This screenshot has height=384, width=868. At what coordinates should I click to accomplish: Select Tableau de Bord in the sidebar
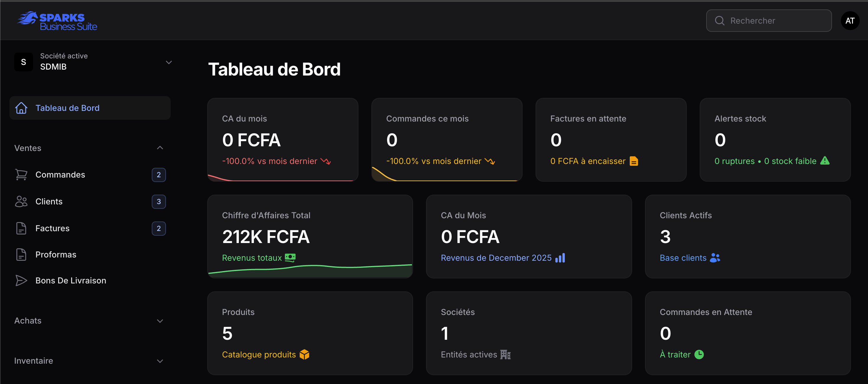coord(67,108)
